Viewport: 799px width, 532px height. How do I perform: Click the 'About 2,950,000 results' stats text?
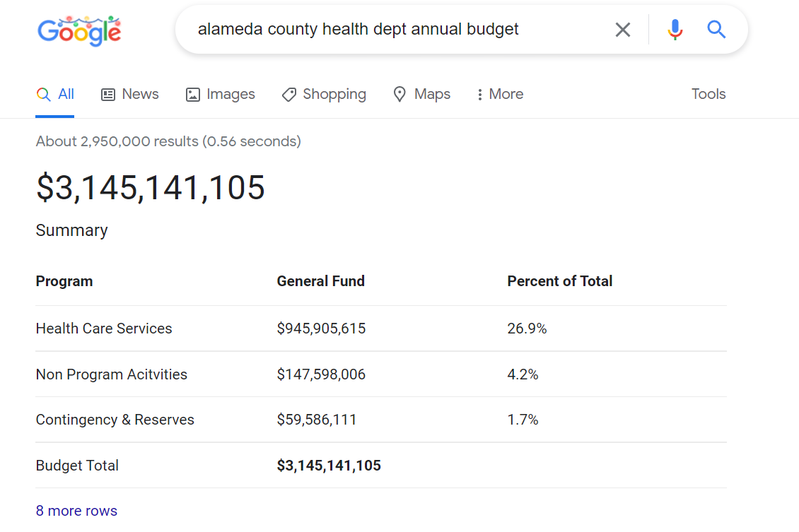tap(168, 141)
